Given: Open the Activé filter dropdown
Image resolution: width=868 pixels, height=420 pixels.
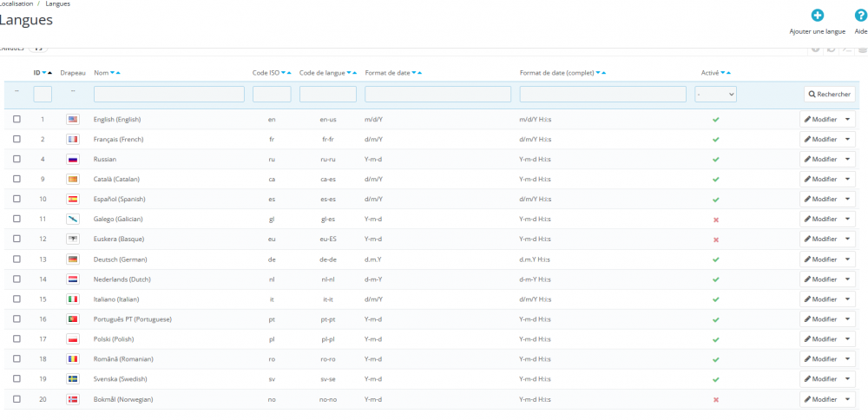Looking at the screenshot, I should pos(716,95).
